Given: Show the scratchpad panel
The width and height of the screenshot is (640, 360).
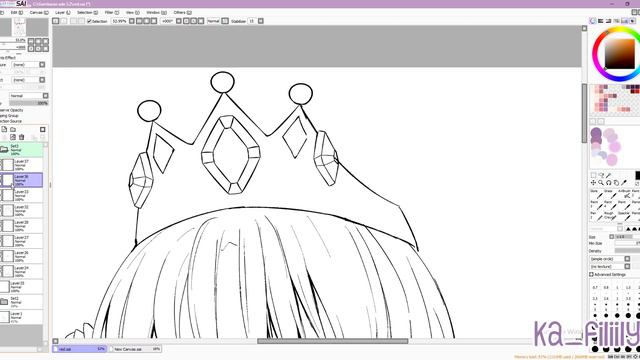Looking at the screenshot, I should [x=632, y=21].
